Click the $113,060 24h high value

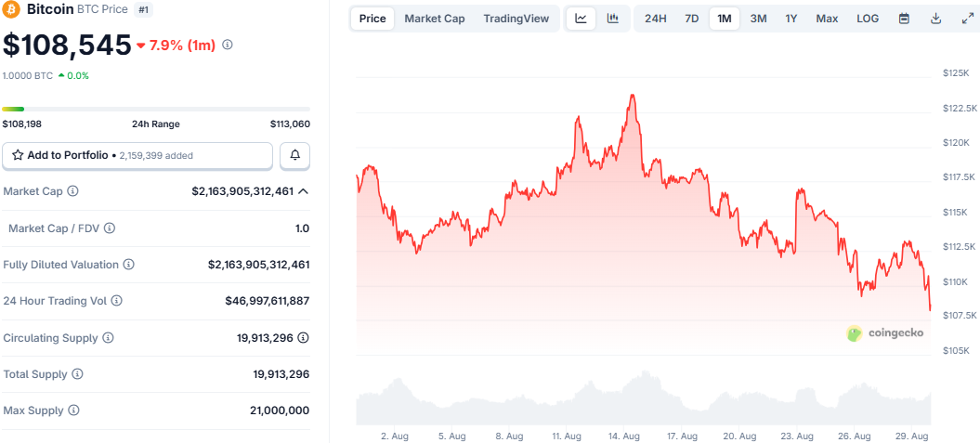290,124
